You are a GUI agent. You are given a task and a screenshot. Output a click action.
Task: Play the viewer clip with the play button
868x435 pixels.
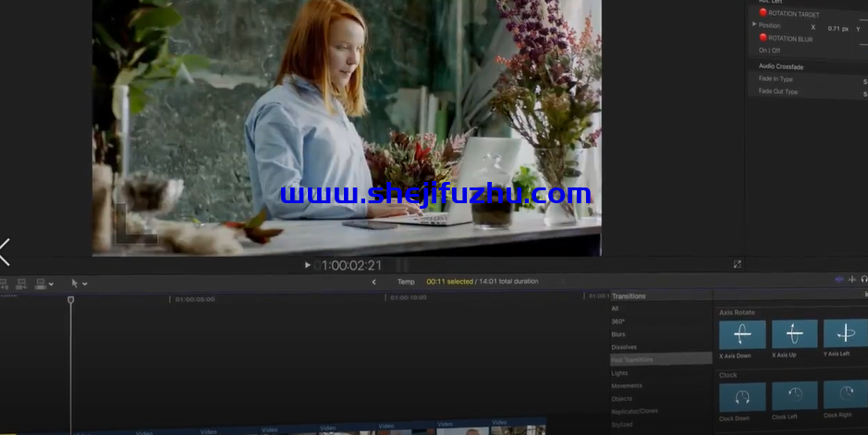pyautogui.click(x=307, y=265)
